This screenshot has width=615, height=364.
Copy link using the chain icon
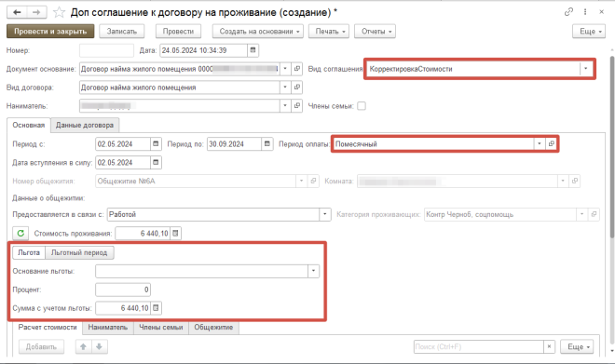(x=568, y=12)
